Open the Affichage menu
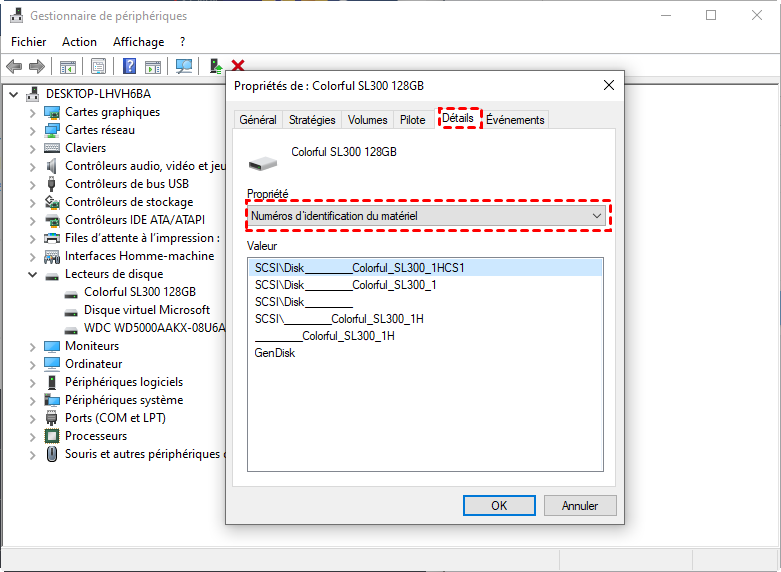 point(138,42)
